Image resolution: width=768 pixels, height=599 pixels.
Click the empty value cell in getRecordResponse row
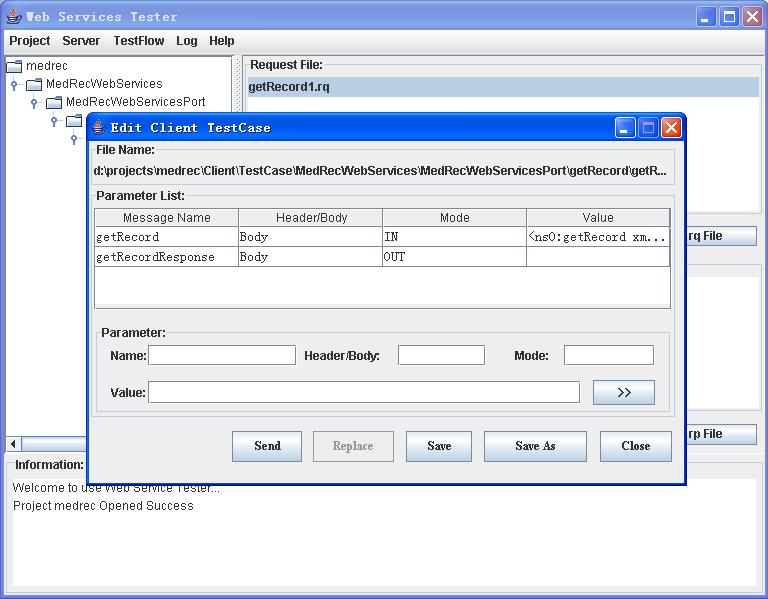tap(598, 257)
